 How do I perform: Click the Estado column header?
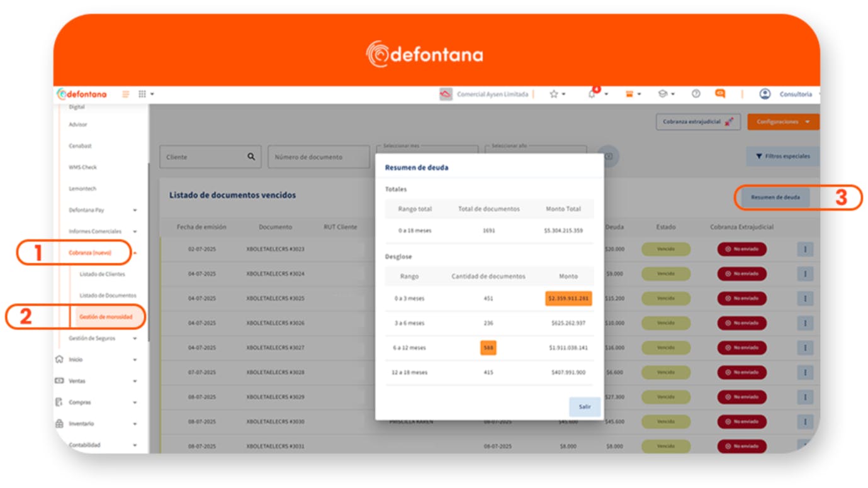[x=666, y=227]
